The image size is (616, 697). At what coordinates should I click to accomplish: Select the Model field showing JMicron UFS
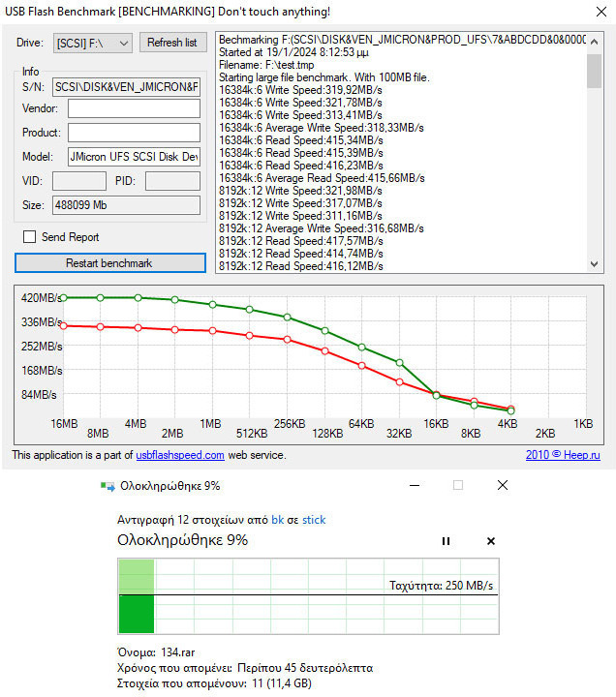coord(134,157)
